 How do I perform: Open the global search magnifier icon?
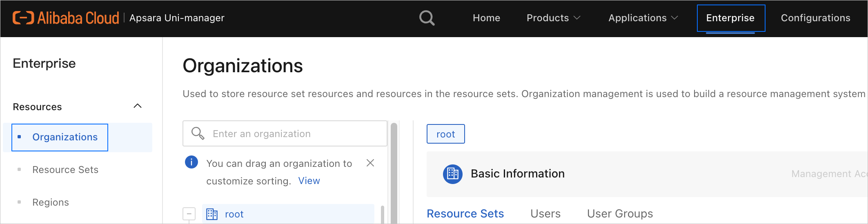point(427,18)
